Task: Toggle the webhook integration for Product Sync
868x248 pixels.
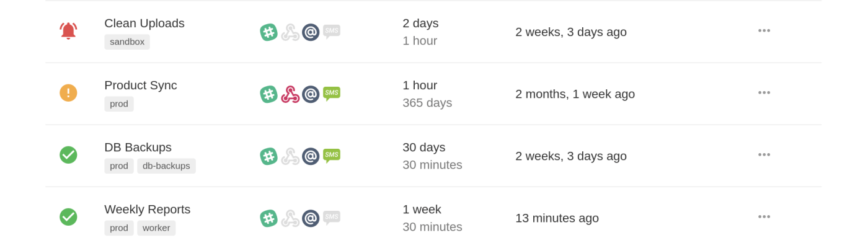Action: (290, 94)
